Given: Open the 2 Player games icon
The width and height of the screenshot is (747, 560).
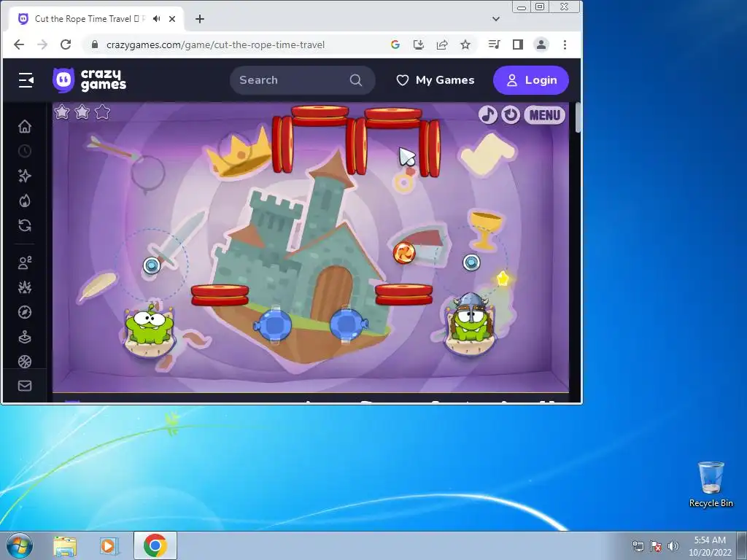Looking at the screenshot, I should tap(25, 262).
